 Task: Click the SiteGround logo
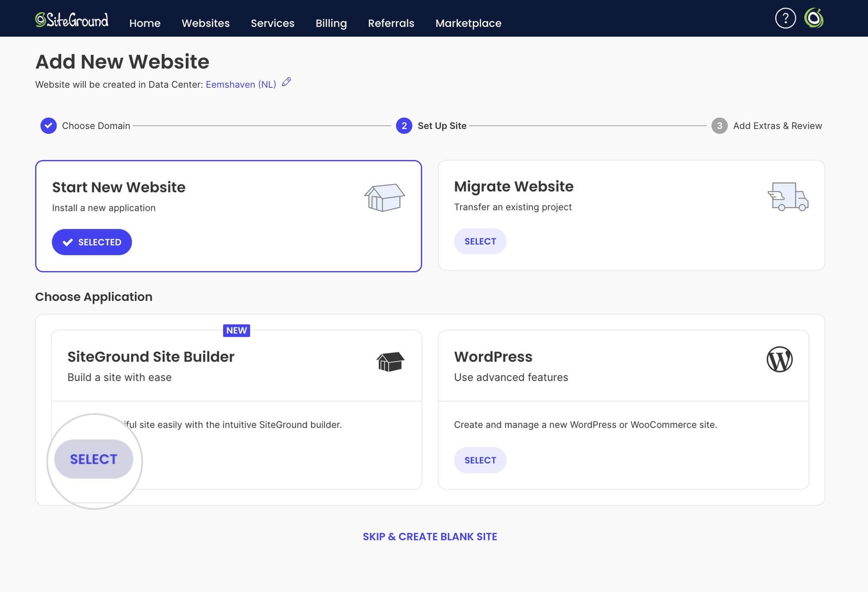(72, 20)
